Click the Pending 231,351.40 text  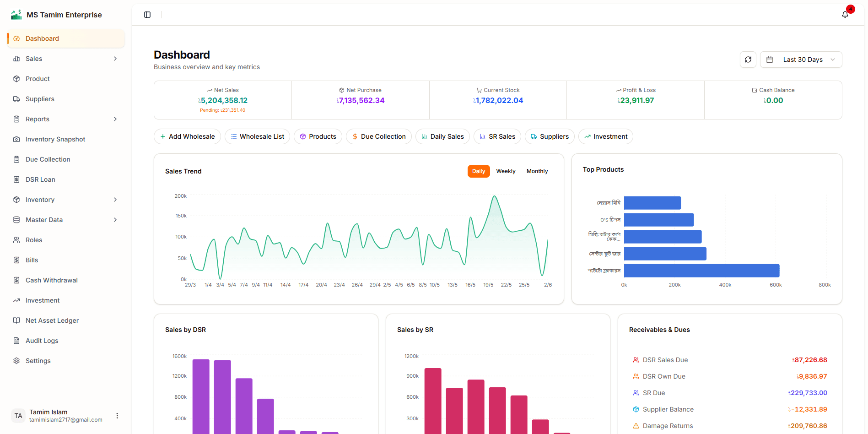(222, 110)
